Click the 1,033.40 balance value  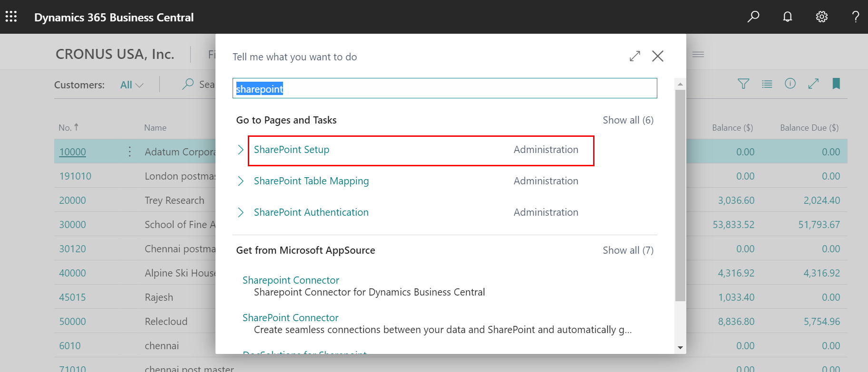[736, 297]
